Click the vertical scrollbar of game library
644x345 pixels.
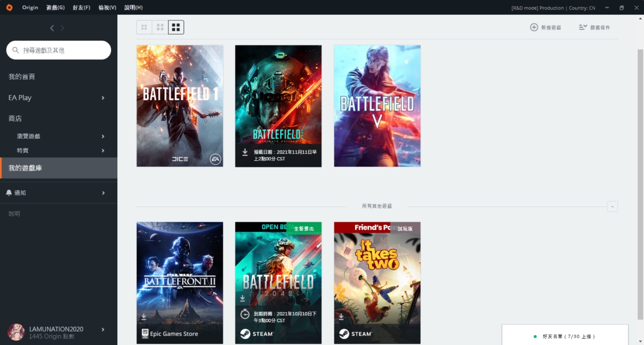[640, 184]
